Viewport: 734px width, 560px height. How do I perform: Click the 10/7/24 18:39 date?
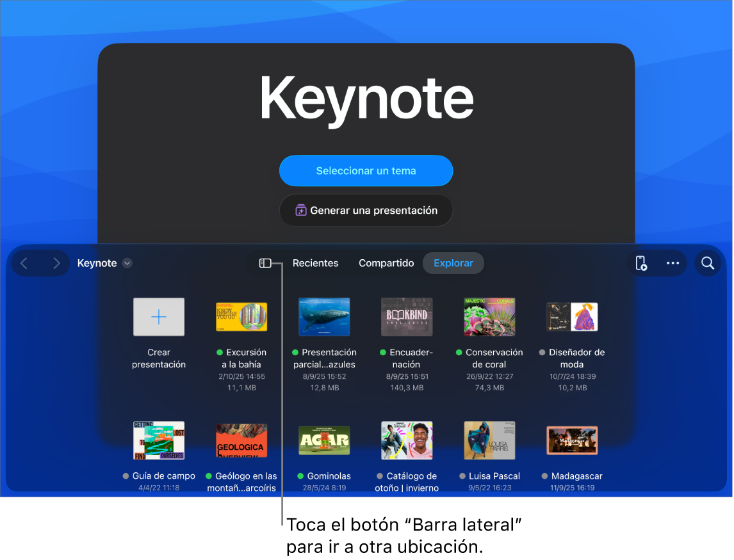click(572, 376)
